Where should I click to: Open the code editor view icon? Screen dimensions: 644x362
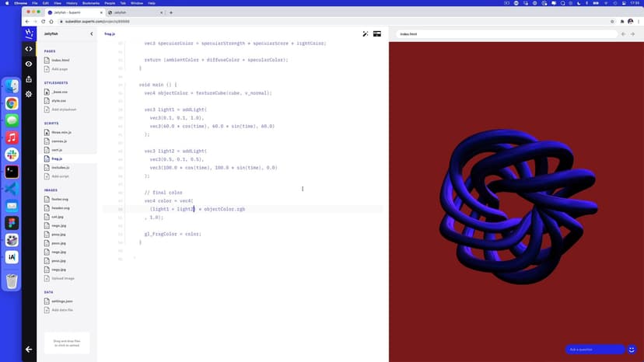click(x=29, y=49)
